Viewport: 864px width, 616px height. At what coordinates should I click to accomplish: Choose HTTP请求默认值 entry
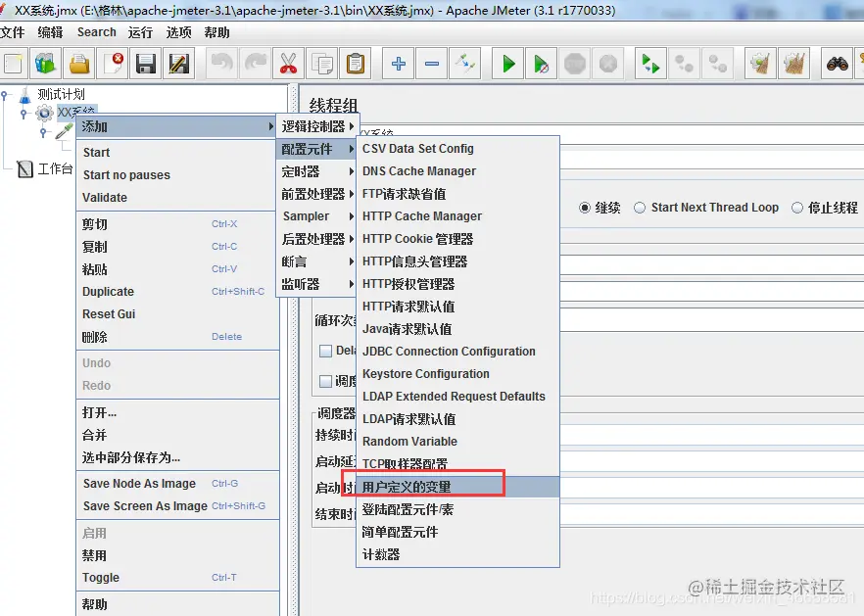[x=457, y=307]
